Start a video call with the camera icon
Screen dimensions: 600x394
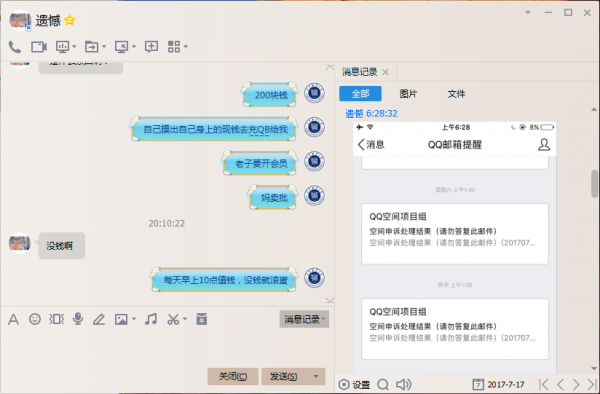[39, 47]
